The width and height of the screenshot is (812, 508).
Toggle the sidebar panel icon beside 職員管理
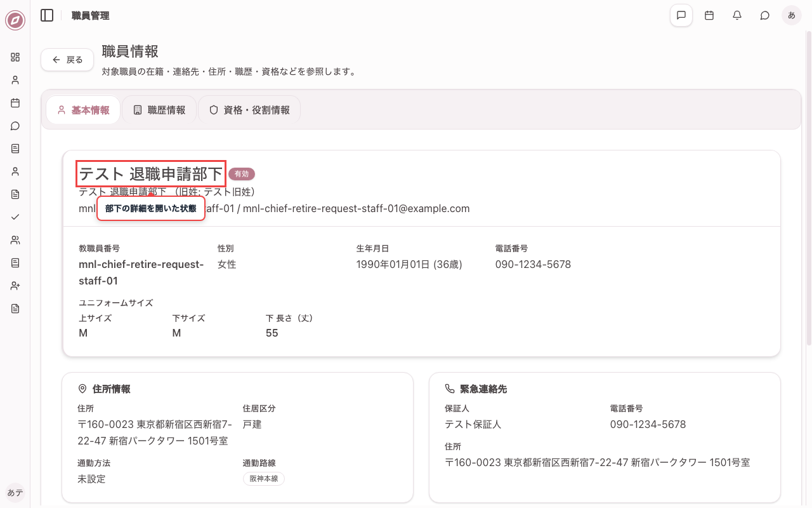pyautogui.click(x=47, y=15)
